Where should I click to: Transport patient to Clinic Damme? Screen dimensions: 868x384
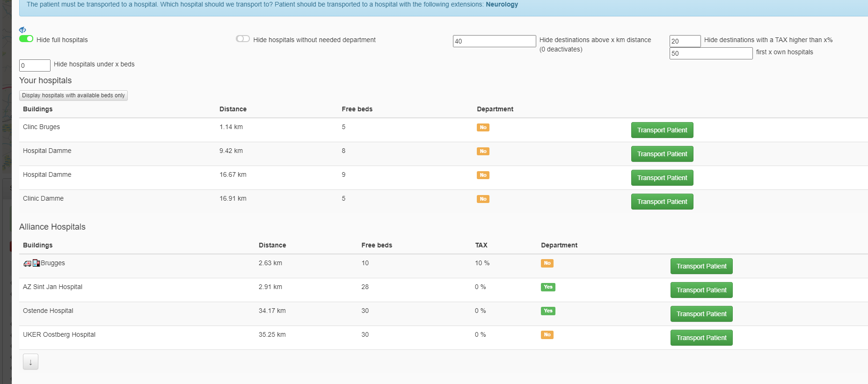click(662, 202)
